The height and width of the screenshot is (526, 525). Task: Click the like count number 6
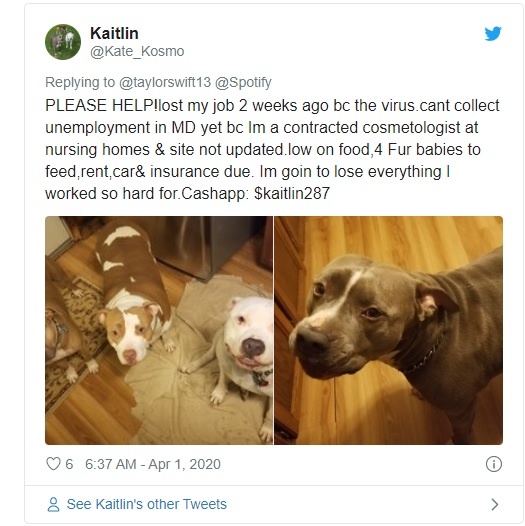(69, 464)
